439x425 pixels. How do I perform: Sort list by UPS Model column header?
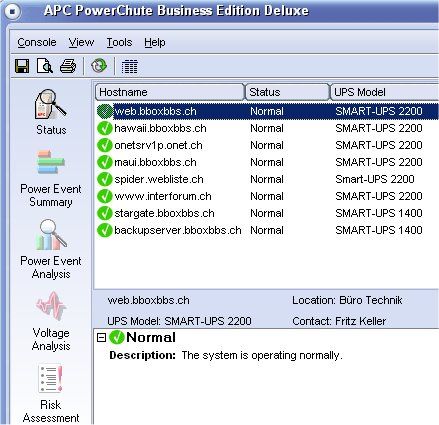click(x=384, y=92)
